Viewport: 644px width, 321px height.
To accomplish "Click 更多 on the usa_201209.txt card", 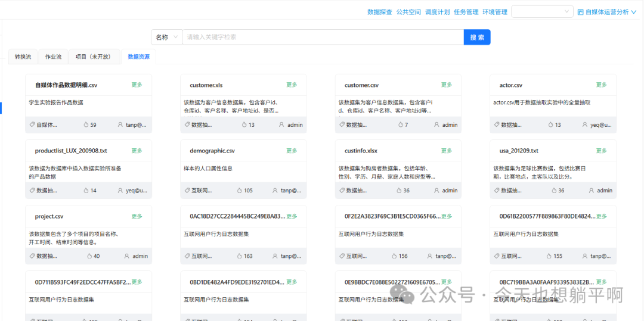I will (601, 151).
